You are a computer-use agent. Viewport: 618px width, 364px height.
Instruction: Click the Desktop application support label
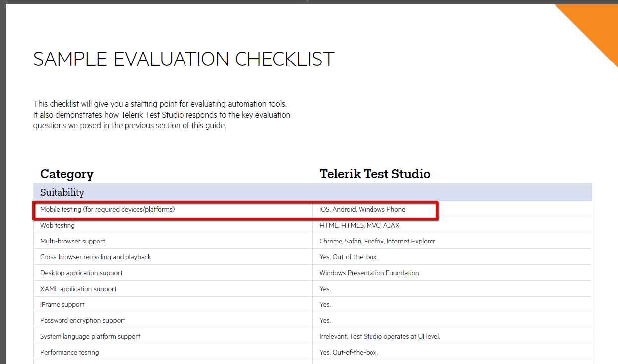pos(81,273)
